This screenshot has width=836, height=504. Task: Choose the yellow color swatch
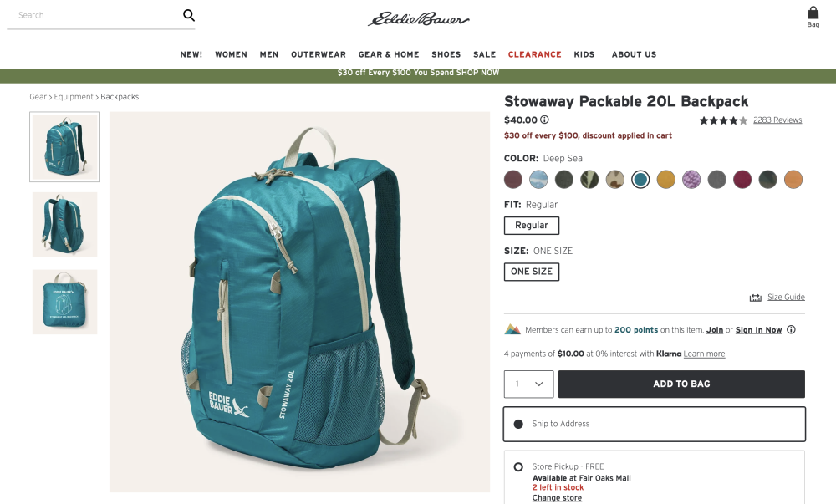[x=666, y=180]
